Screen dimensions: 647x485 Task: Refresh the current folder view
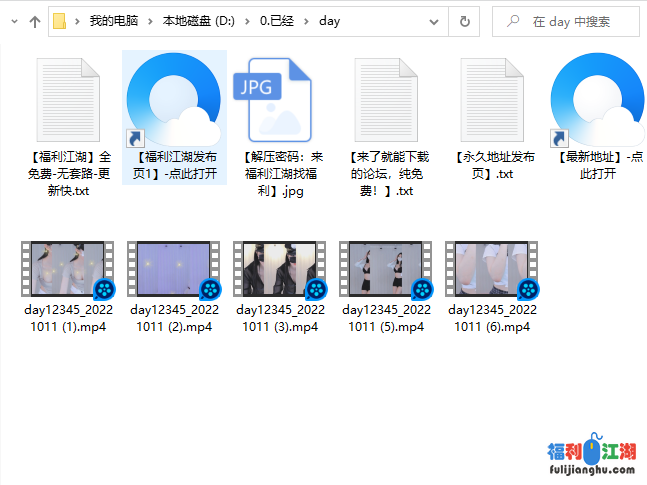[464, 21]
